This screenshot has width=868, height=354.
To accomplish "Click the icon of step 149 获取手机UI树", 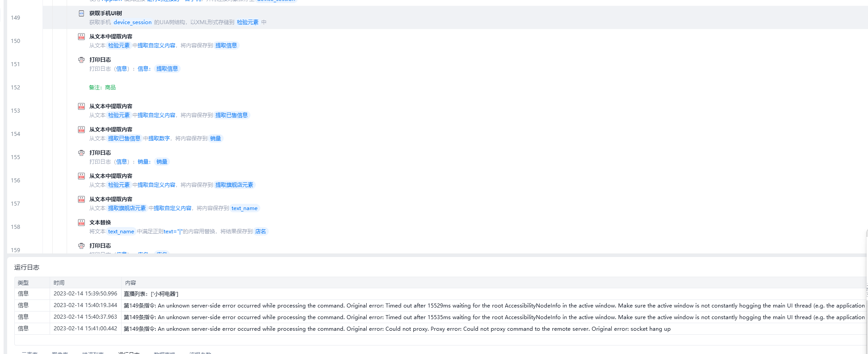I will [81, 13].
